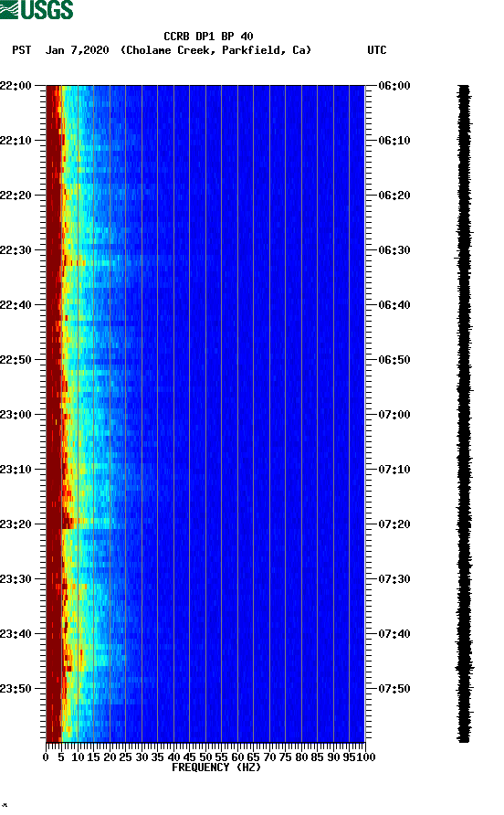Screen dimensions: 504x815
Task: Click the '80' frequency axis tick label
Action: coord(301,757)
